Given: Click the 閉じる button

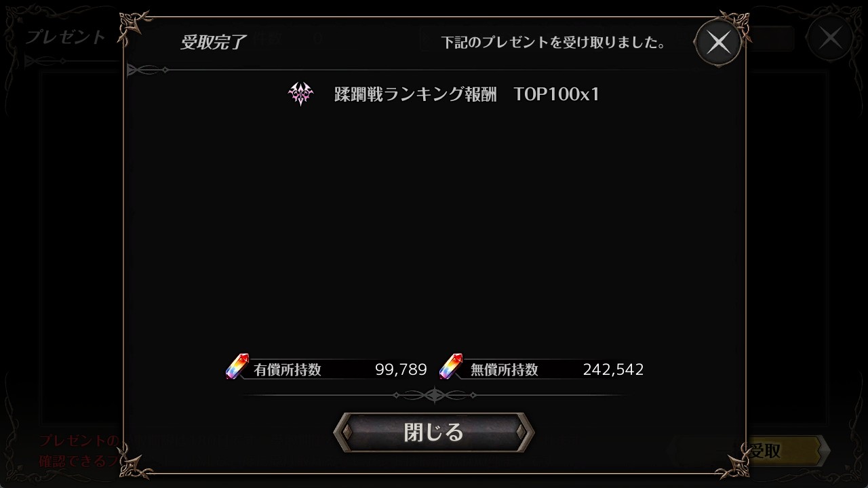Looking at the screenshot, I should tap(434, 432).
